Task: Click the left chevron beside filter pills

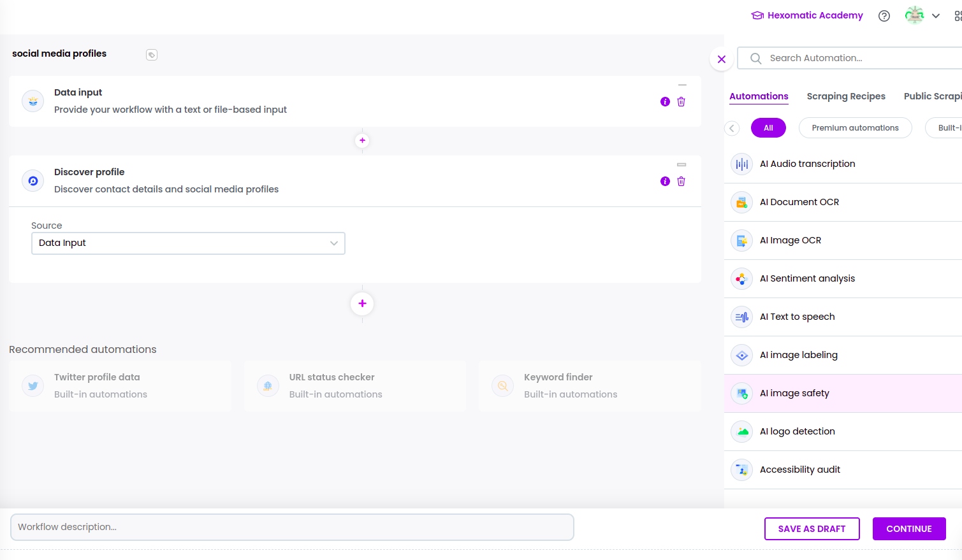Action: [732, 127]
